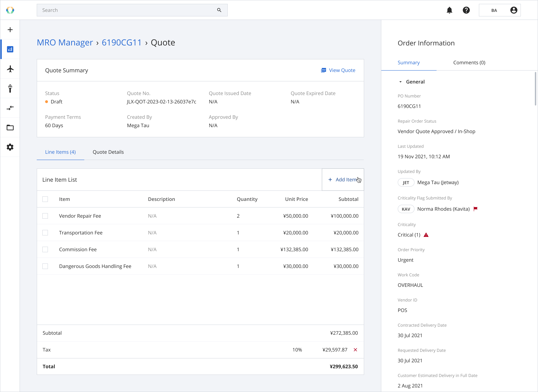Viewport: 538px width, 392px height.
Task: Click the Unit Price column header
Action: [296, 199]
